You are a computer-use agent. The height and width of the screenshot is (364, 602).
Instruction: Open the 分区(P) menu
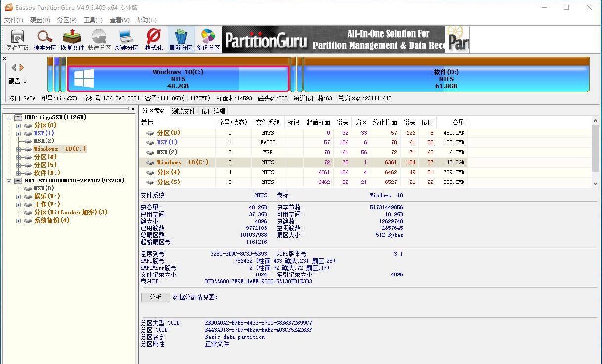click(x=67, y=20)
